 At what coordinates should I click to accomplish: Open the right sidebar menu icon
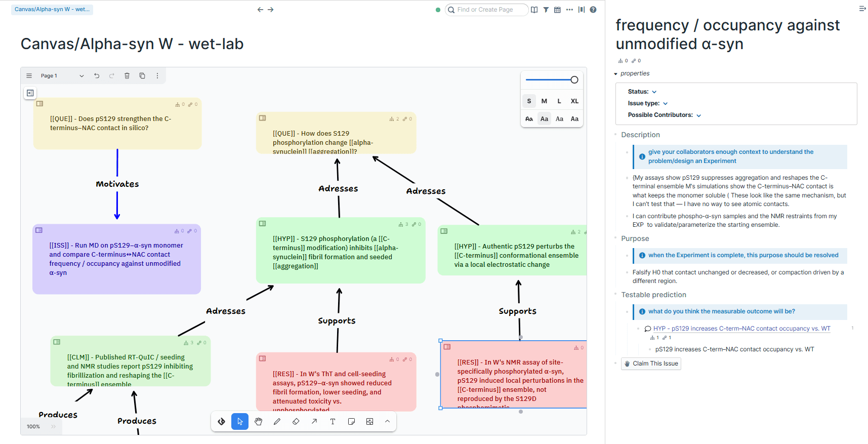coord(862,9)
